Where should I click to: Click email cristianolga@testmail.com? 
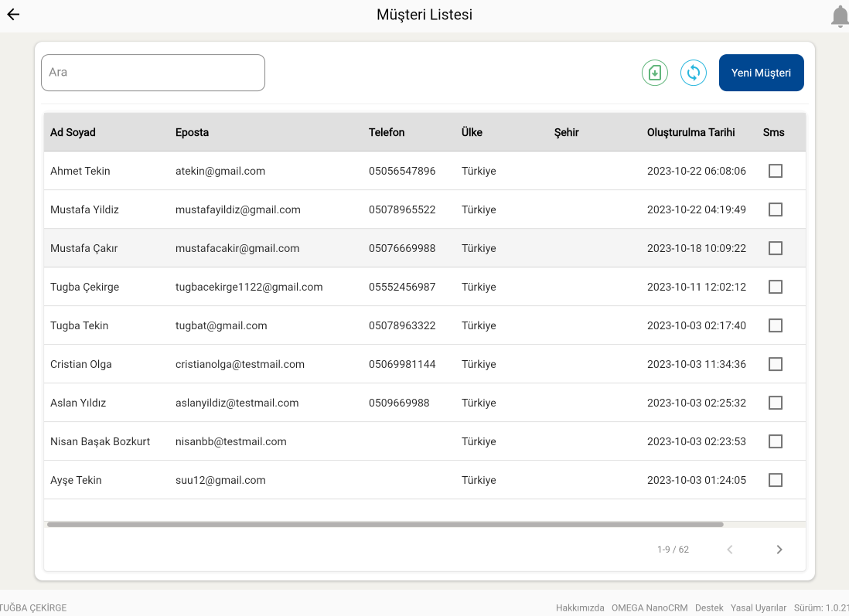point(240,364)
